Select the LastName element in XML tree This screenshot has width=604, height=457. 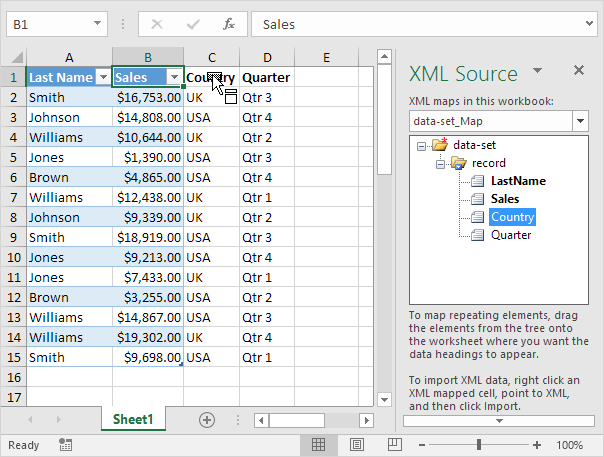pyautogui.click(x=518, y=181)
